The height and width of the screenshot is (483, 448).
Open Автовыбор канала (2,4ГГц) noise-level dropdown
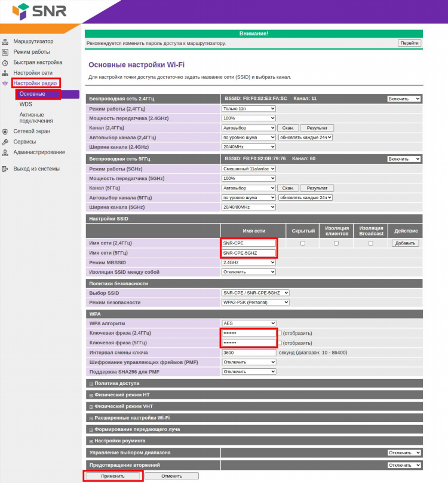pos(248,137)
